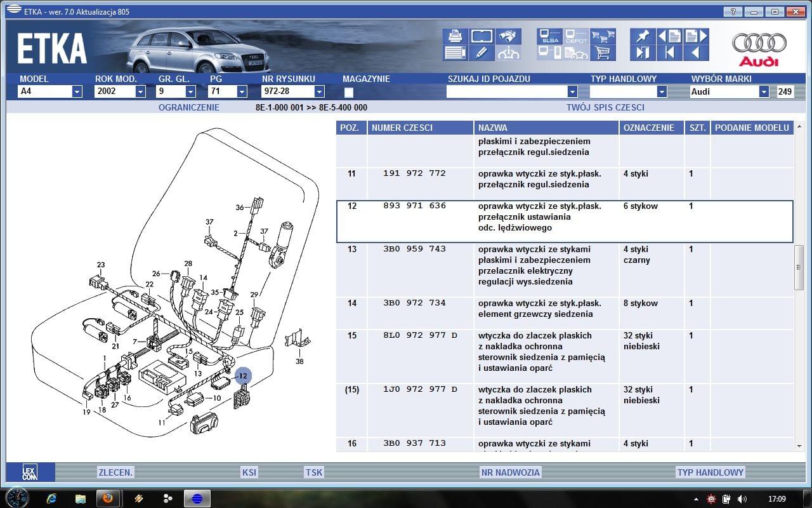Print using the printer toolbar icon

click(x=455, y=36)
